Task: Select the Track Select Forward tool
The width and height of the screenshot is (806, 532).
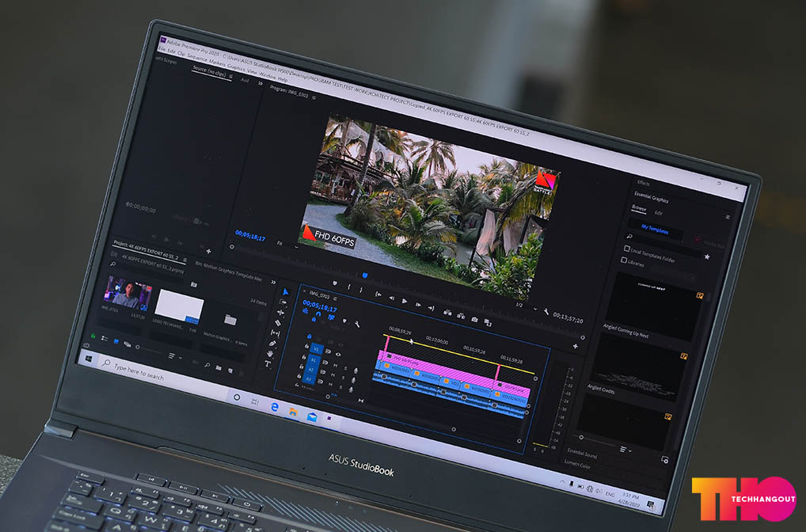Action: point(283,302)
